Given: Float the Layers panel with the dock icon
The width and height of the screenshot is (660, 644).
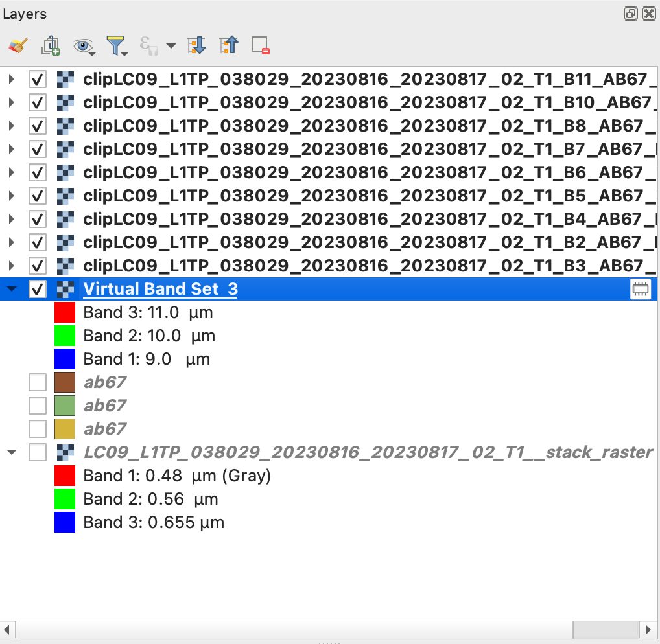Looking at the screenshot, I should pyautogui.click(x=631, y=14).
